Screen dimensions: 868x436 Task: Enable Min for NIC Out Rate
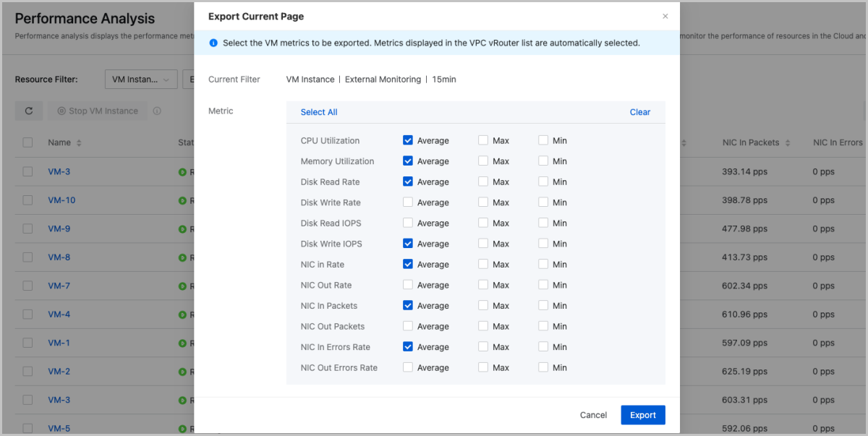543,285
